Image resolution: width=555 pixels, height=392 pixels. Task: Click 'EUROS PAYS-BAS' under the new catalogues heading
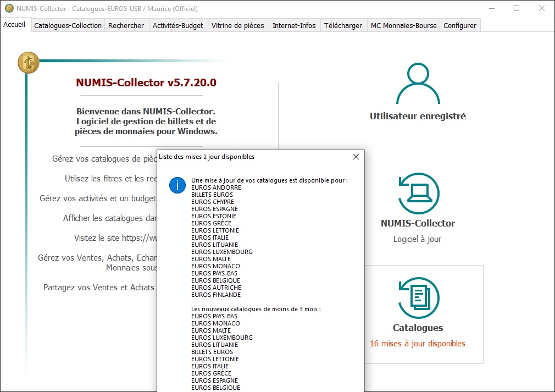pyautogui.click(x=214, y=316)
